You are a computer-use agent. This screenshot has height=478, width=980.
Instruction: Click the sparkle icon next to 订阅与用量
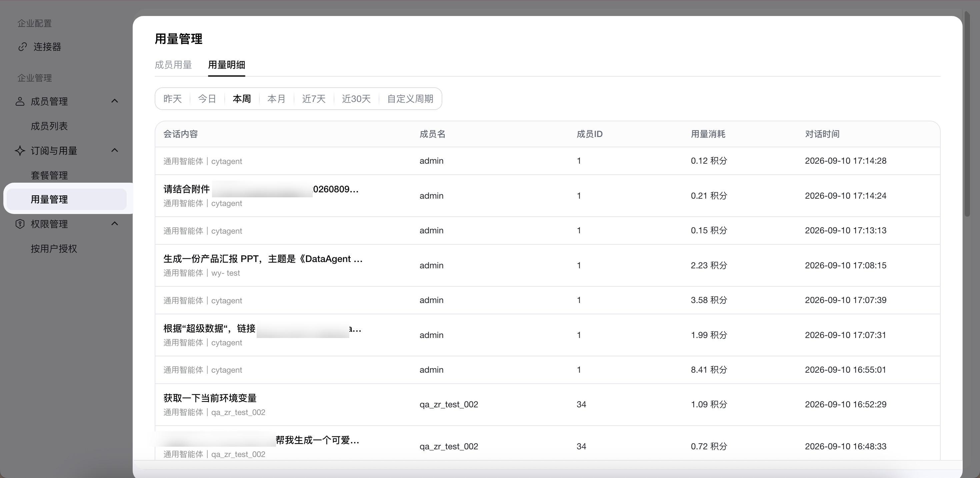(20, 151)
